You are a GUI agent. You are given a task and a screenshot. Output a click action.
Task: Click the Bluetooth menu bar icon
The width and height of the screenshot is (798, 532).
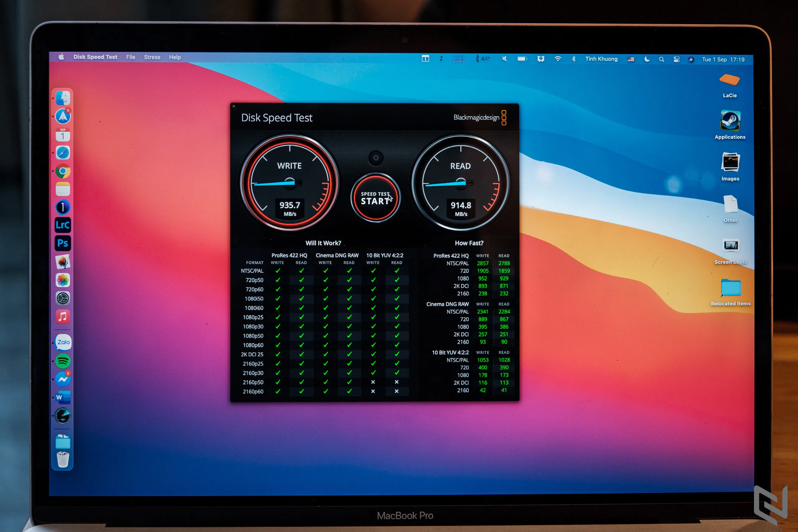[x=574, y=59]
